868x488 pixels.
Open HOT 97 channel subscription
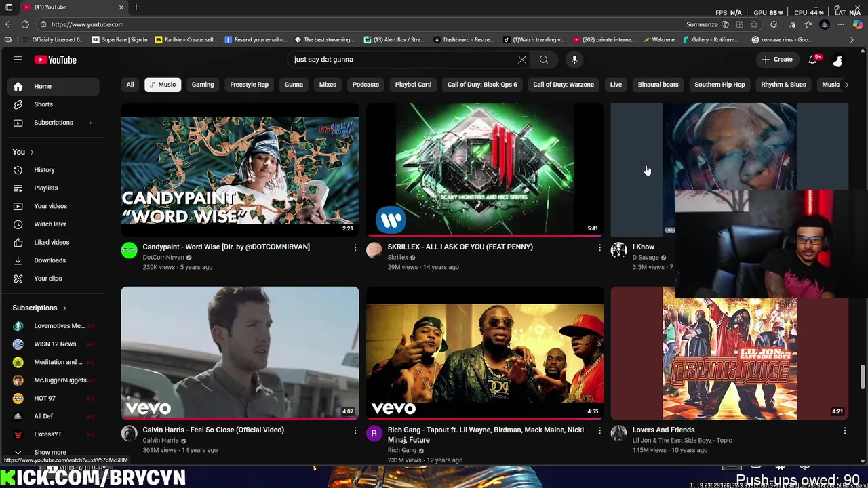point(54,398)
